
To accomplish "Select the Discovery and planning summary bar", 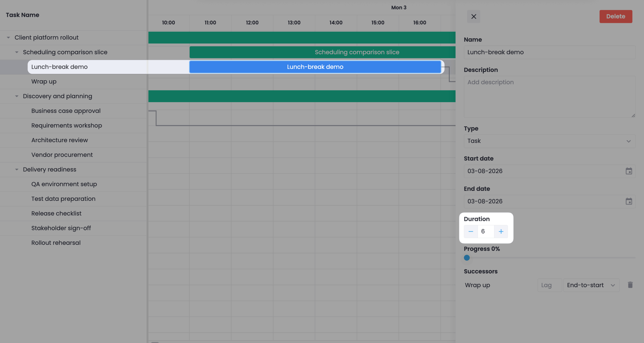I will pos(302,96).
